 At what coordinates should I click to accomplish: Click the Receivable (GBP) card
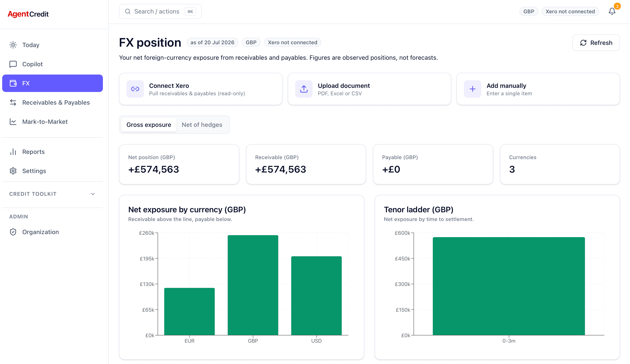(306, 164)
